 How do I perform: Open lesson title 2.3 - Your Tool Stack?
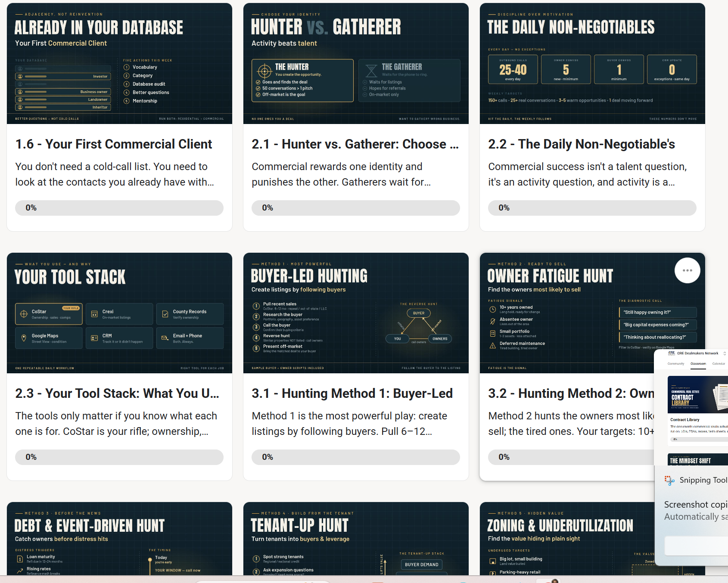coord(117,394)
